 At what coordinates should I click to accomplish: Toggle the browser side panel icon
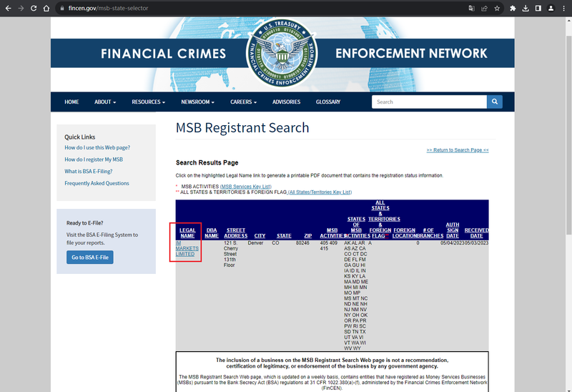[x=538, y=8]
